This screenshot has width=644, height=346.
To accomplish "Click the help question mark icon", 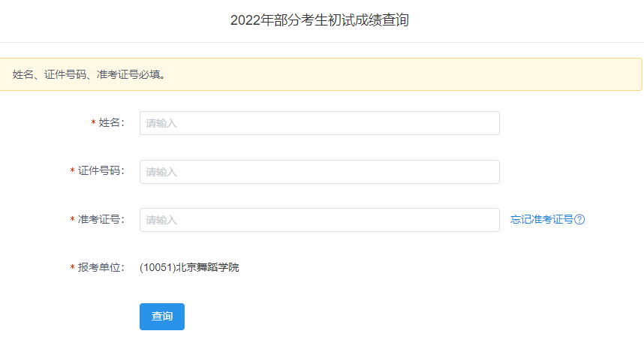I will coord(579,220).
